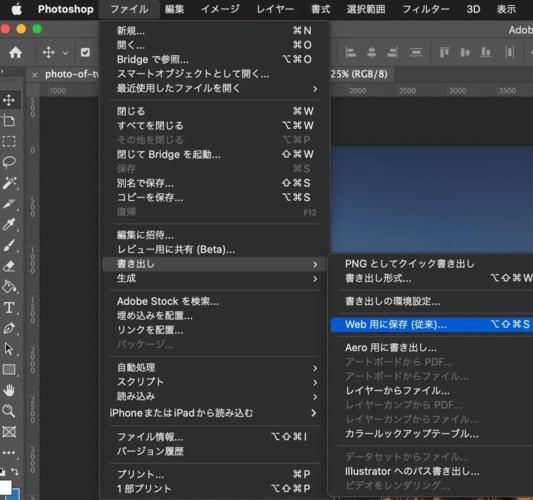This screenshot has width=533, height=500.
Task: Select the Hand tool
Action: [9, 390]
